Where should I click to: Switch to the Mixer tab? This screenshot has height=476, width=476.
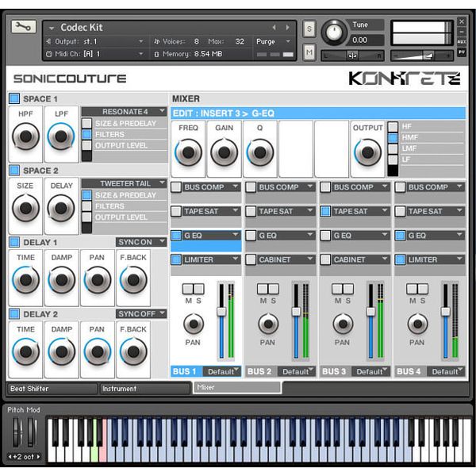(236, 387)
